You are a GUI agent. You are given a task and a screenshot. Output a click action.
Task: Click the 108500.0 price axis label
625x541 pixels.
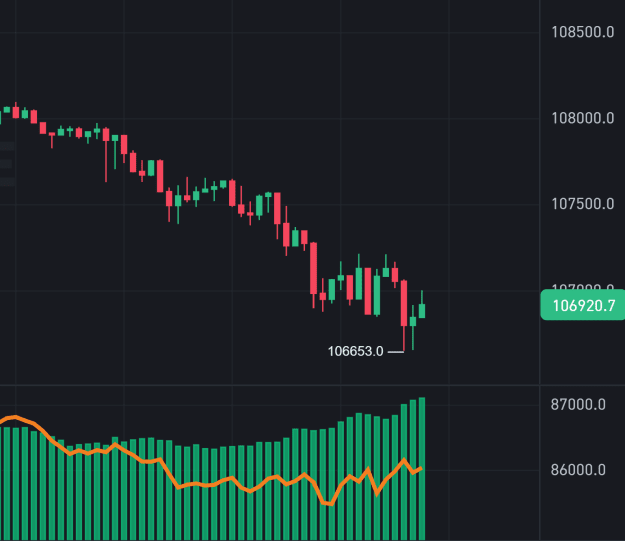[x=582, y=32]
